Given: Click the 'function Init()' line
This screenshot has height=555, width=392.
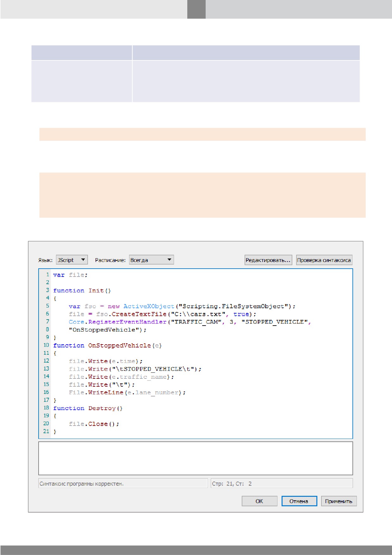Looking at the screenshot, I should (82, 290).
